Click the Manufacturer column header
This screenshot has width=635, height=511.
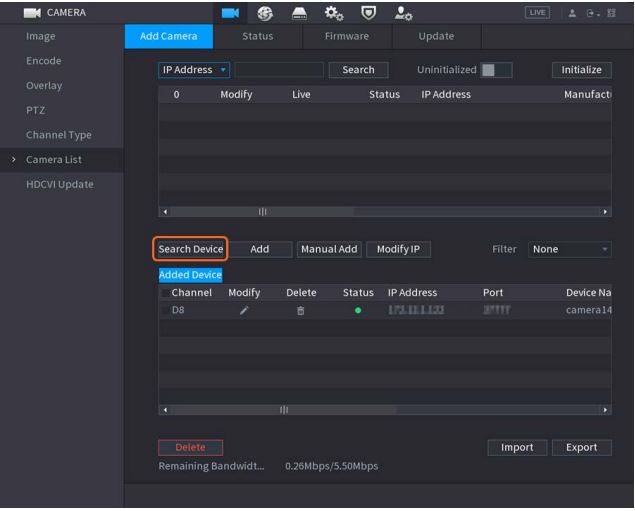588,94
